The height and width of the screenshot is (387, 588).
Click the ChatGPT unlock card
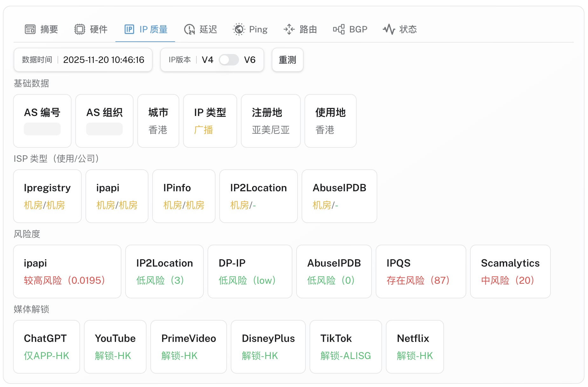pos(46,347)
